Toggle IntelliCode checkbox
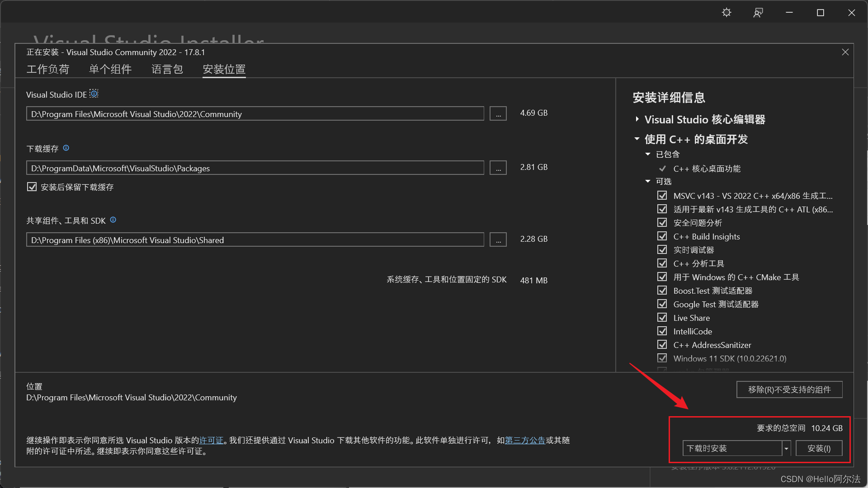868x488 pixels. (662, 331)
